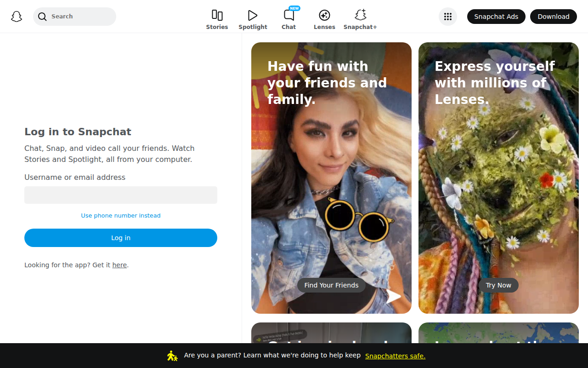Image resolution: width=588 pixels, height=368 pixels.
Task: Click the magnifying glass search icon
Action: click(42, 17)
